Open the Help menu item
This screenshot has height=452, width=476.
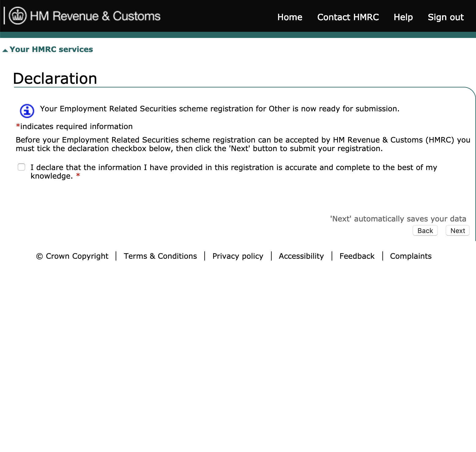pyautogui.click(x=403, y=17)
